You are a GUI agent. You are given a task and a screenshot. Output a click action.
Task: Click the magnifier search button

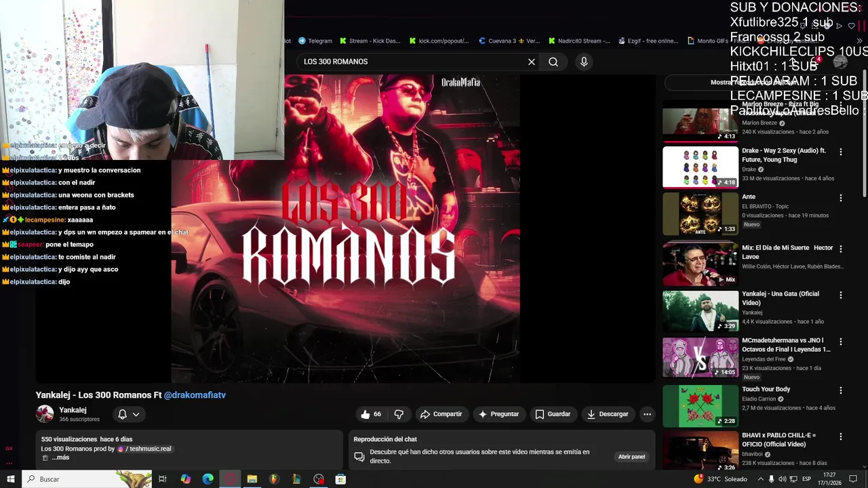pos(553,62)
